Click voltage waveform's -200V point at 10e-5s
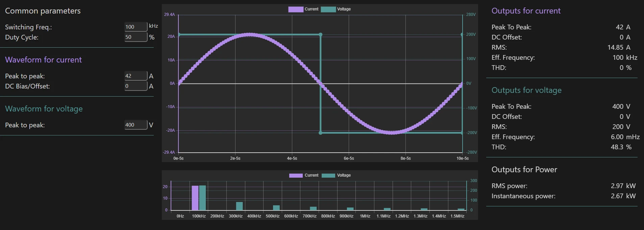Image resolution: width=644 pixels, height=230 pixels. click(462, 133)
